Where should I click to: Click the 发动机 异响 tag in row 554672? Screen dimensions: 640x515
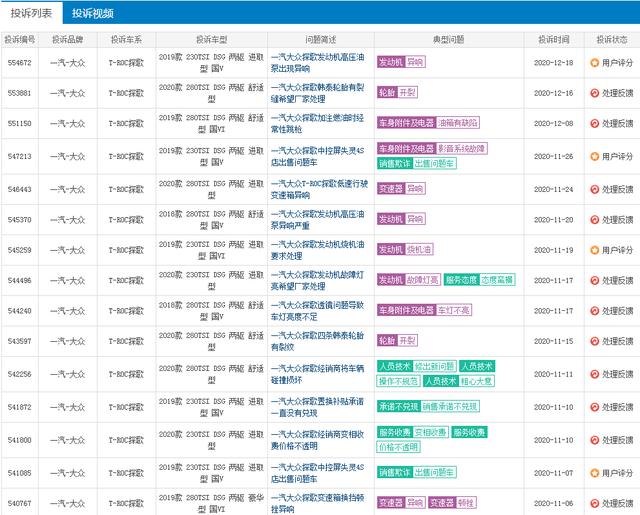tap(401, 62)
